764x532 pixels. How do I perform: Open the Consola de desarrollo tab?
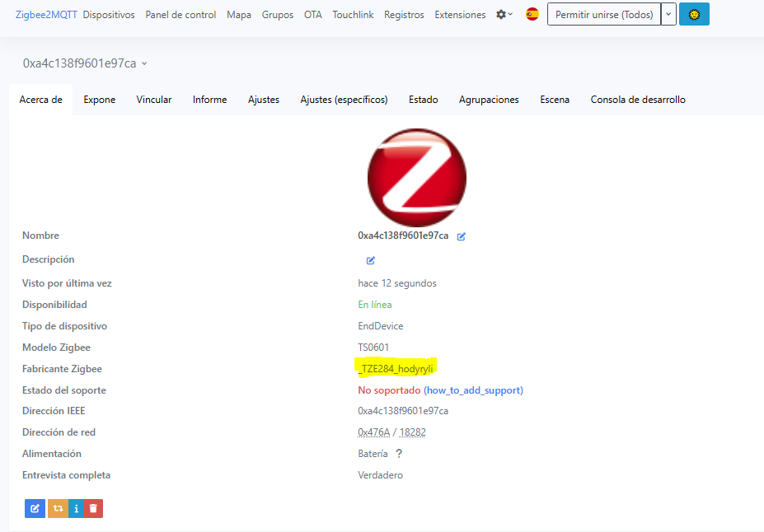(x=637, y=100)
